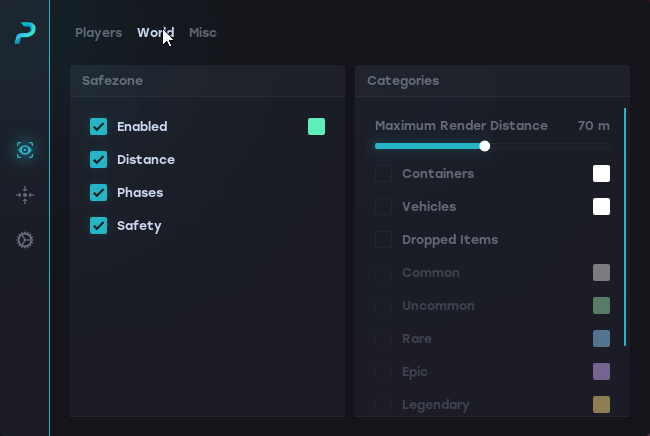Image resolution: width=650 pixels, height=436 pixels.
Task: Switch to the Players tab
Action: [98, 33]
